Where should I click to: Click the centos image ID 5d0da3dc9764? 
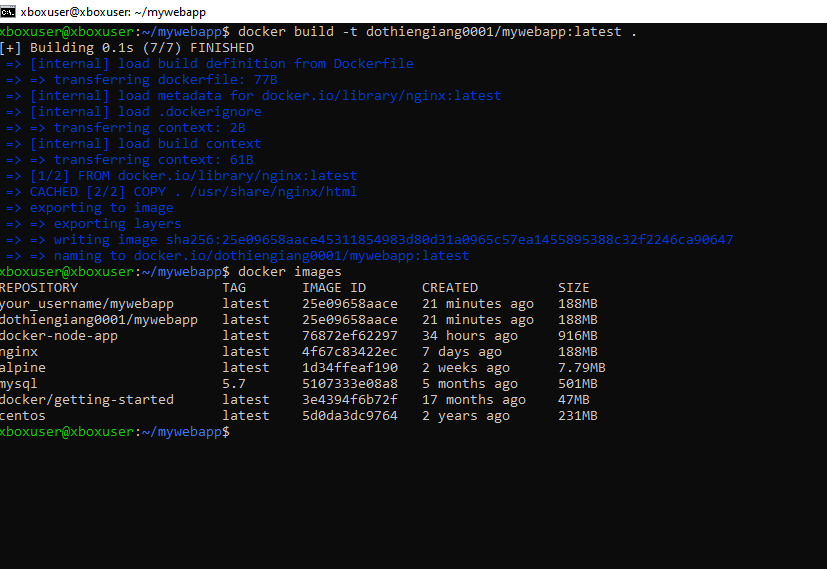click(350, 416)
